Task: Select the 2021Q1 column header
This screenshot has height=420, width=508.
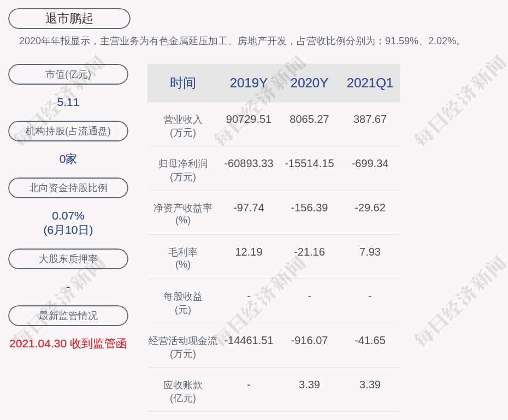Action: [x=370, y=83]
